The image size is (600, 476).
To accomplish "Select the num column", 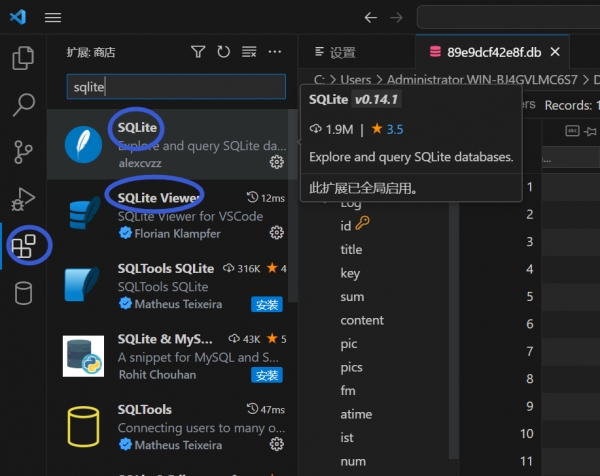I will point(353,461).
